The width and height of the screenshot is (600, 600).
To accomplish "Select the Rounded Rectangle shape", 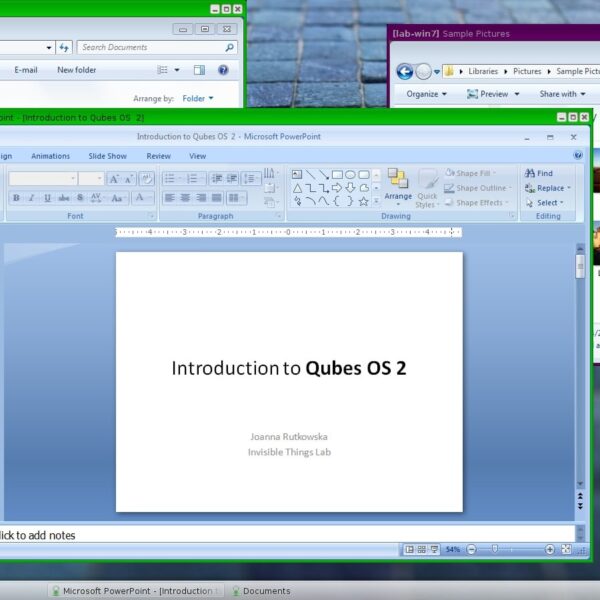I will click(x=364, y=175).
